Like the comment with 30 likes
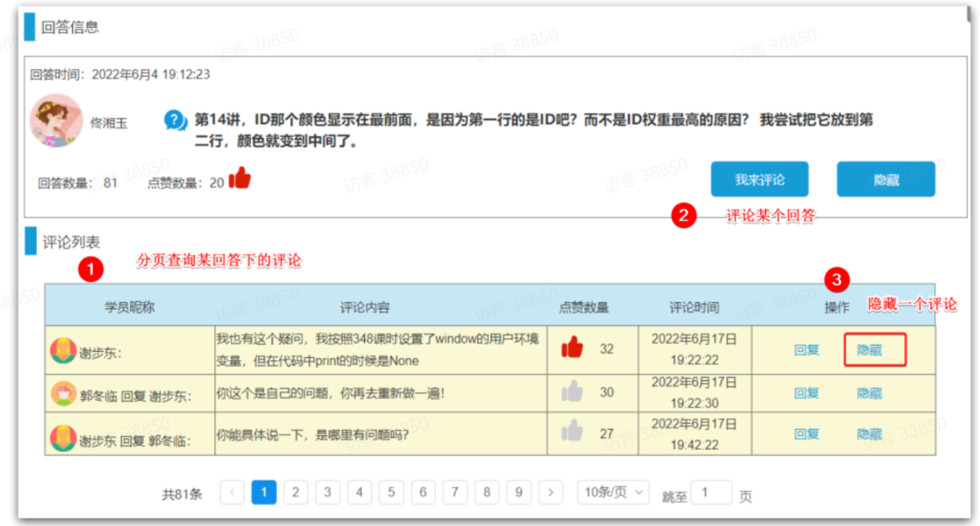This screenshot has height=526, width=980. pyautogui.click(x=572, y=391)
